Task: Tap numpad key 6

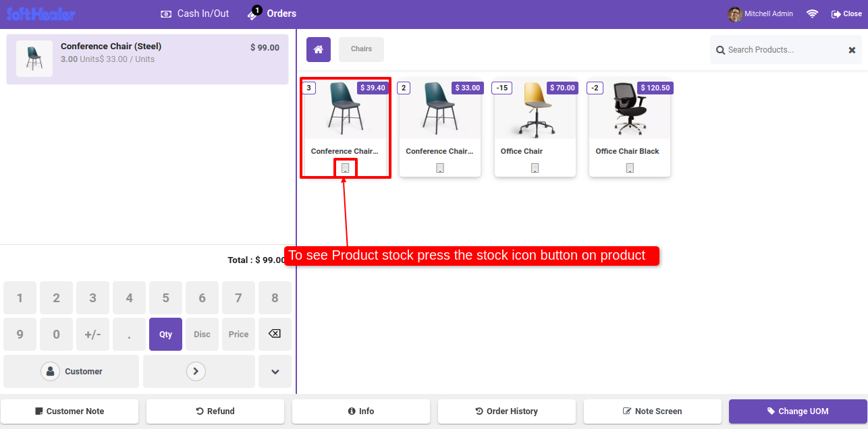Action: (202, 297)
